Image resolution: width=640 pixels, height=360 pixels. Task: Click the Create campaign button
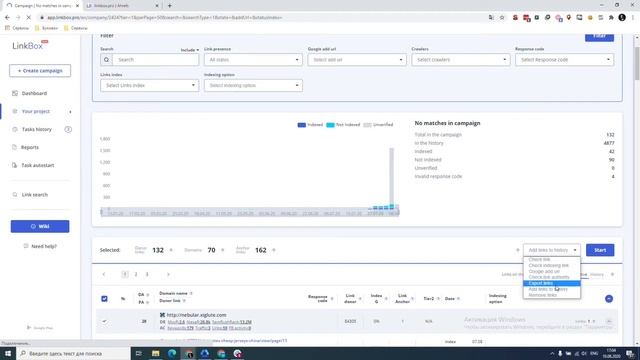(x=40, y=71)
